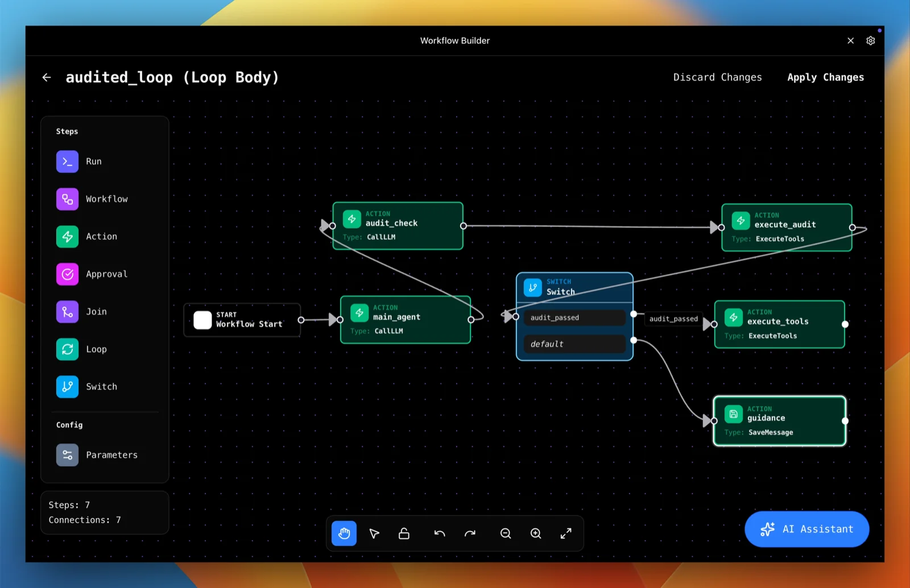Select the Approval step icon
The image size is (910, 588).
(x=67, y=274)
